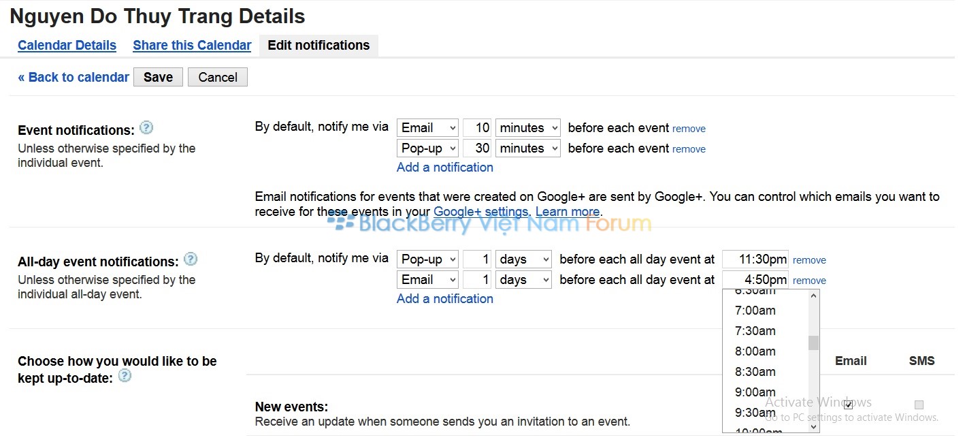Switch to Share this Calendar tab
The width and height of the screenshot is (980, 442).
click(x=192, y=45)
